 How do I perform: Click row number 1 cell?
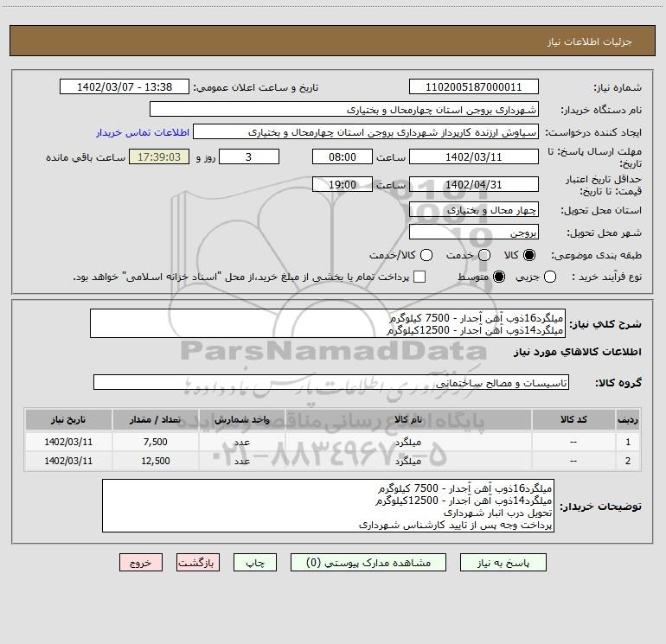click(628, 442)
